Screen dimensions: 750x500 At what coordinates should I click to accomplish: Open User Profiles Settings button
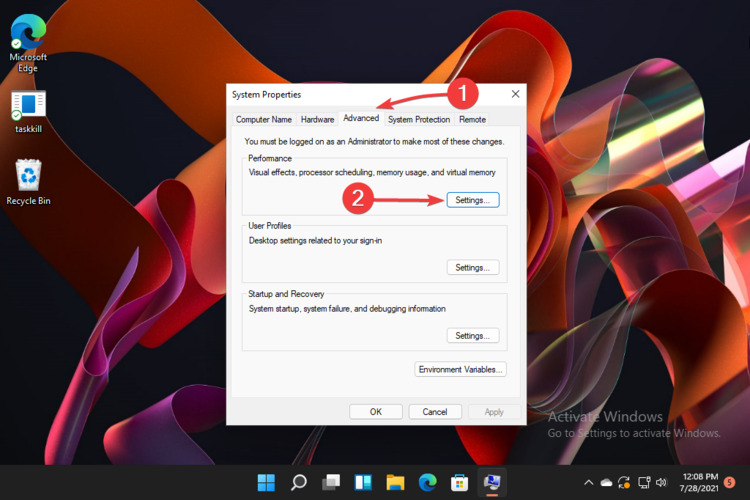pyautogui.click(x=472, y=268)
